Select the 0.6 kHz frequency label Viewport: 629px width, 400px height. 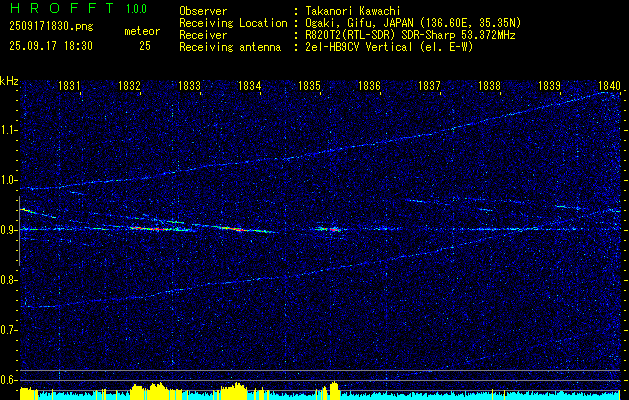point(8,380)
